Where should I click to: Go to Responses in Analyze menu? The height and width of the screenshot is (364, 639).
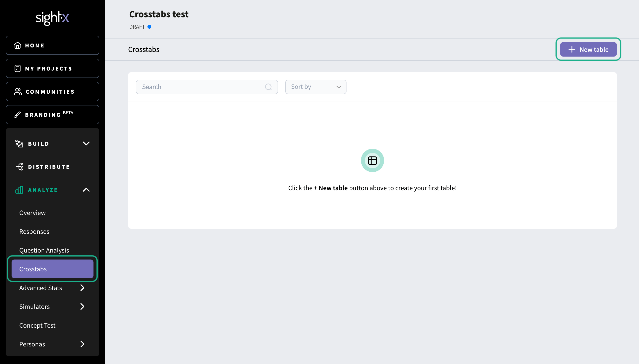pos(34,232)
